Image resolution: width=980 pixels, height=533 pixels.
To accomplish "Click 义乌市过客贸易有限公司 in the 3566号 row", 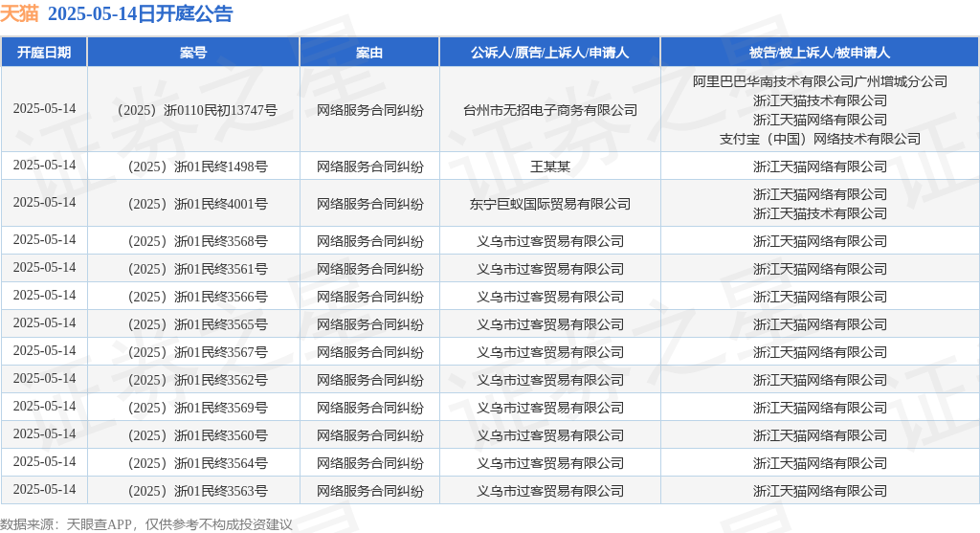I will (550, 297).
